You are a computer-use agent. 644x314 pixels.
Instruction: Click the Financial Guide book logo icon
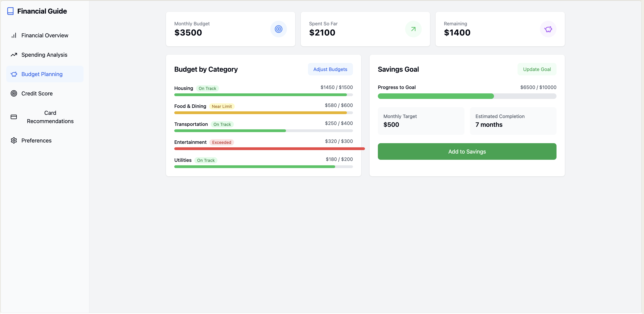[x=10, y=11]
